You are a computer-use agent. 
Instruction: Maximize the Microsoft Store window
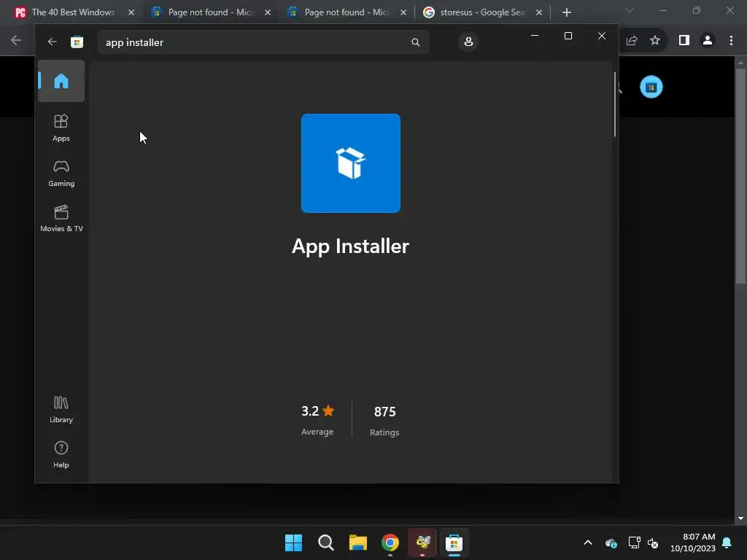(x=568, y=36)
